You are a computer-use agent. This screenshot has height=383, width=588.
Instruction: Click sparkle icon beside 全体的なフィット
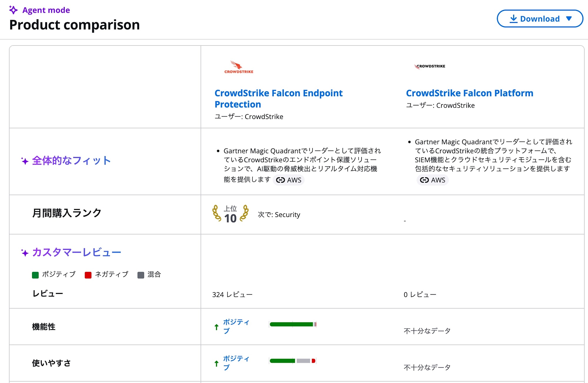coord(25,161)
